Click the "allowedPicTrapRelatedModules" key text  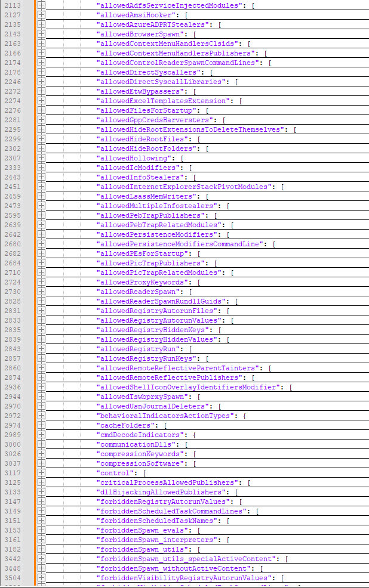pyautogui.click(x=162, y=273)
